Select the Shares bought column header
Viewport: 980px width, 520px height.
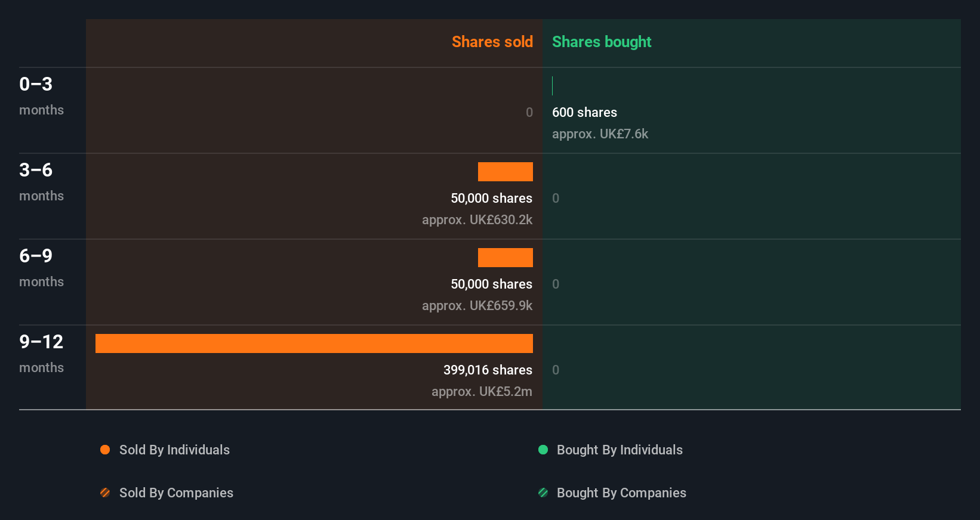(x=602, y=42)
